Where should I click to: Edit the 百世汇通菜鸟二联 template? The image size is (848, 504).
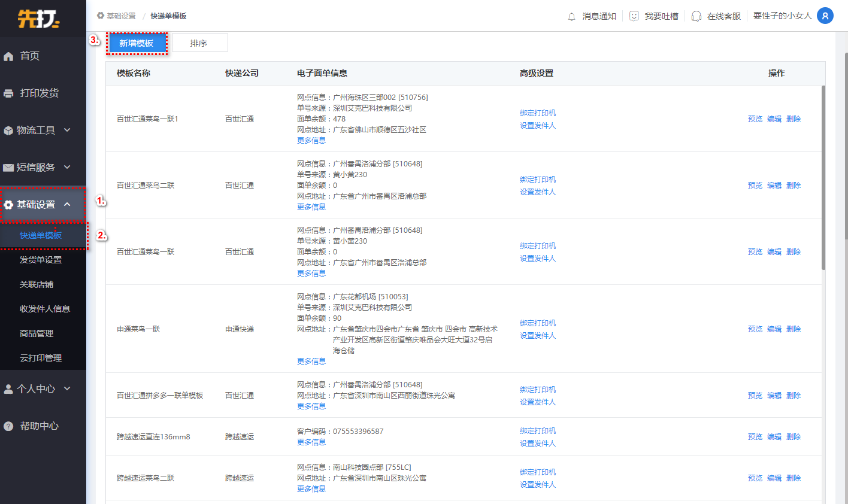774,185
